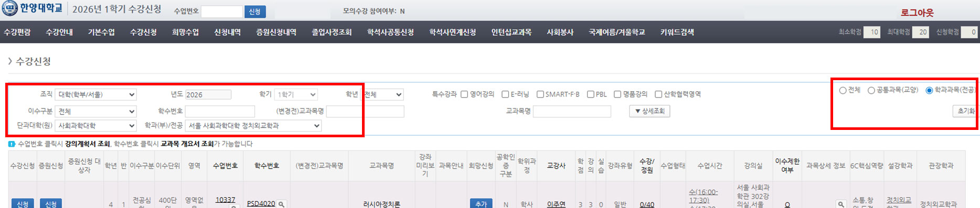Check the 명품강의 checkbox
This screenshot has width=980, height=208.
click(617, 94)
